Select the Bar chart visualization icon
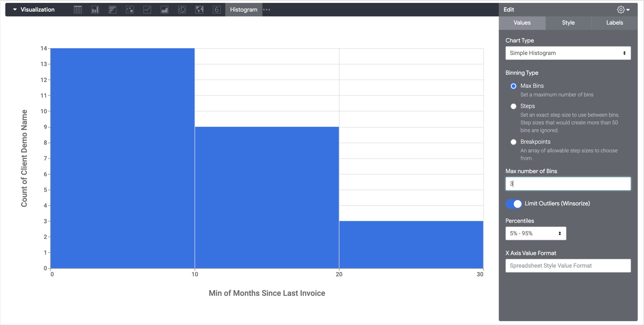 112,10
